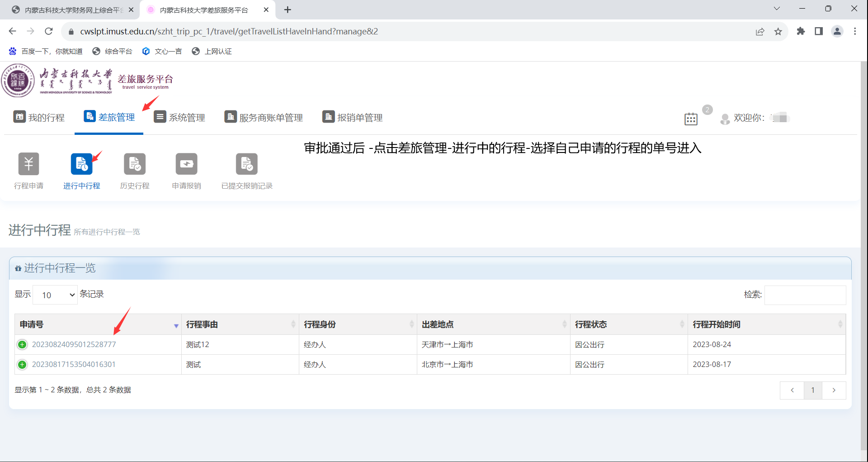Open the 历史行程 icon
This screenshot has width=868, height=462.
pyautogui.click(x=134, y=164)
